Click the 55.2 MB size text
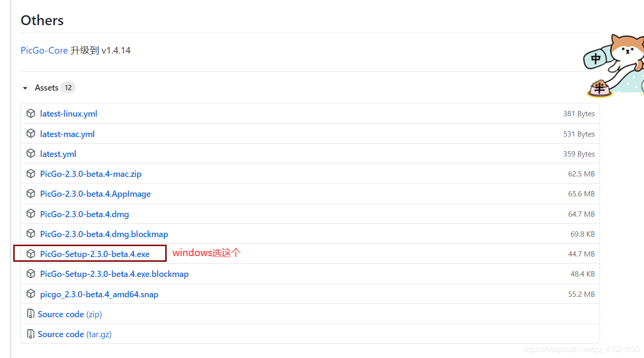Image resolution: width=644 pixels, height=358 pixels. pyautogui.click(x=581, y=294)
